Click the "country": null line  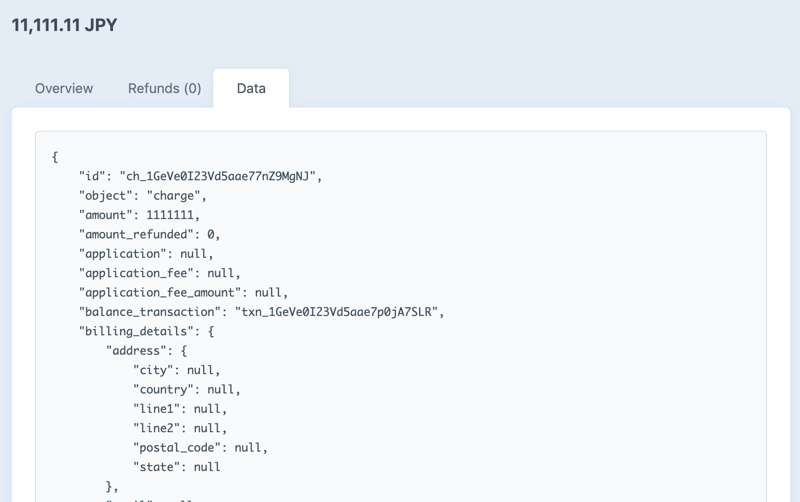tap(187, 389)
